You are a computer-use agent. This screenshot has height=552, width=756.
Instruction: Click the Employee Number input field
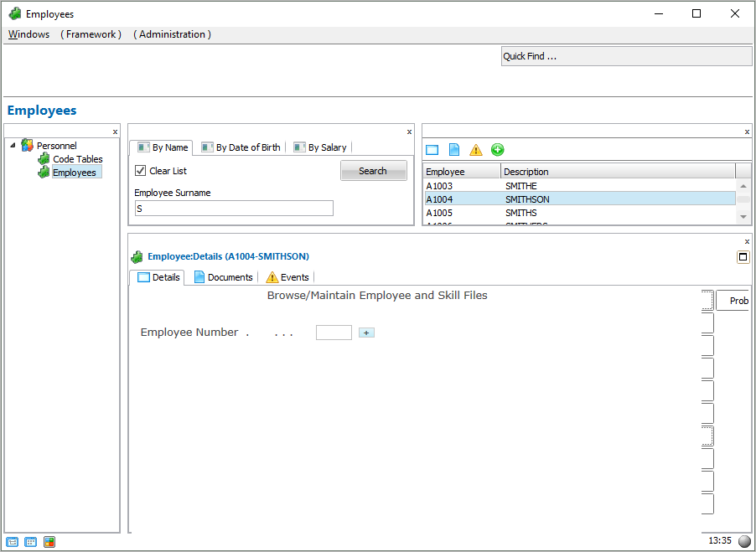point(334,333)
